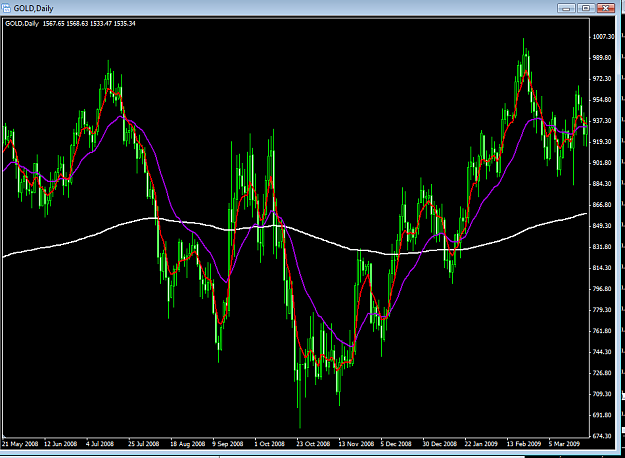
Task: Click the 796.80 price label
Action: coord(602,289)
